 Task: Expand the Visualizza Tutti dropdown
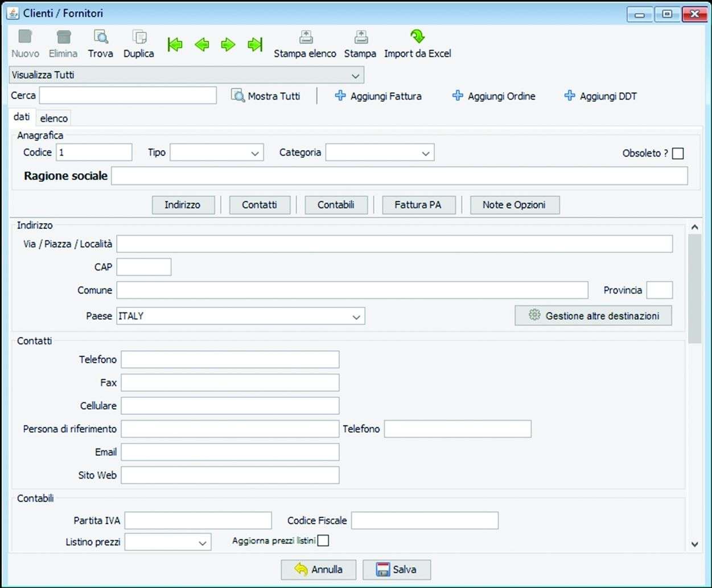pos(355,75)
